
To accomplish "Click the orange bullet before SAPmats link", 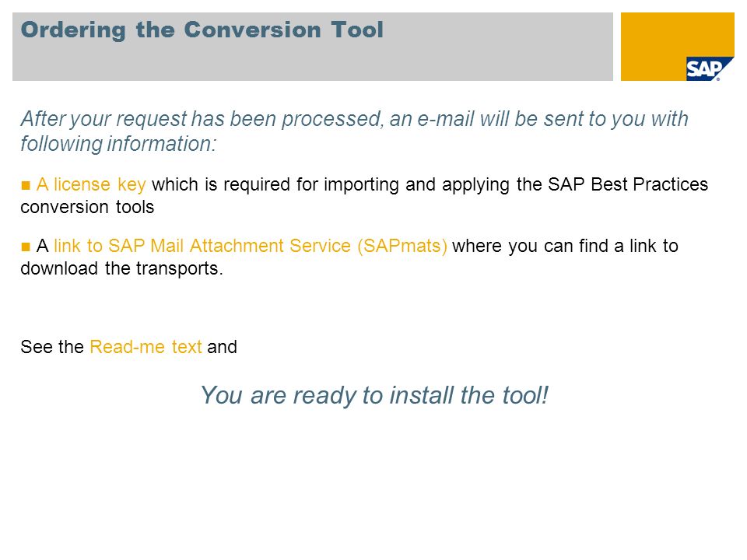I will pyautogui.click(x=26, y=247).
